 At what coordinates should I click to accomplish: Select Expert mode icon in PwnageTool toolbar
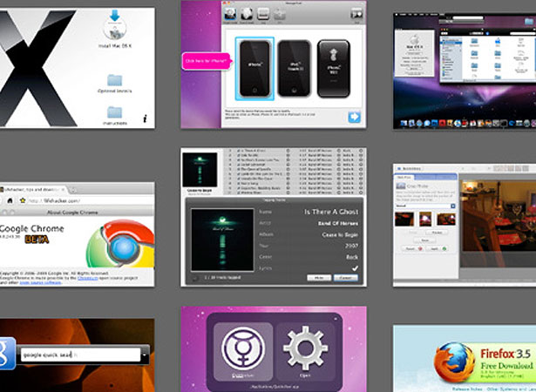click(x=247, y=14)
